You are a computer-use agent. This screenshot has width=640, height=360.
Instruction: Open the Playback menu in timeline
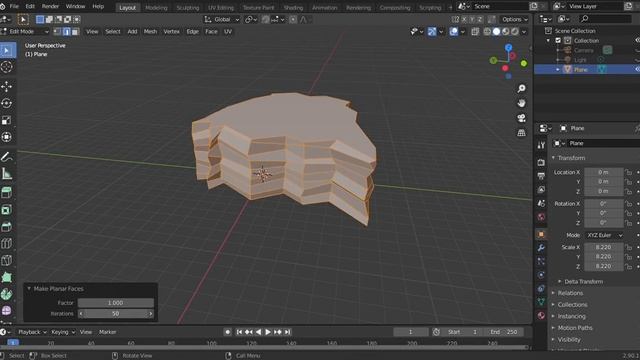click(32, 332)
